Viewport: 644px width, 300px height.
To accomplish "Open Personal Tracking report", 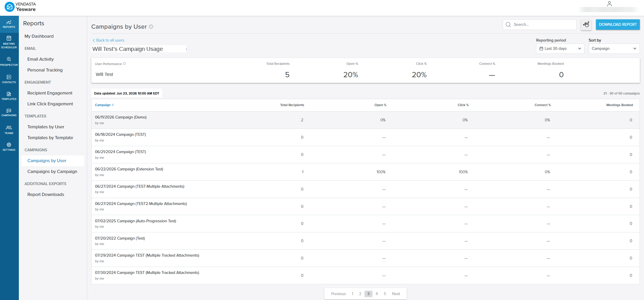I will 45,70.
